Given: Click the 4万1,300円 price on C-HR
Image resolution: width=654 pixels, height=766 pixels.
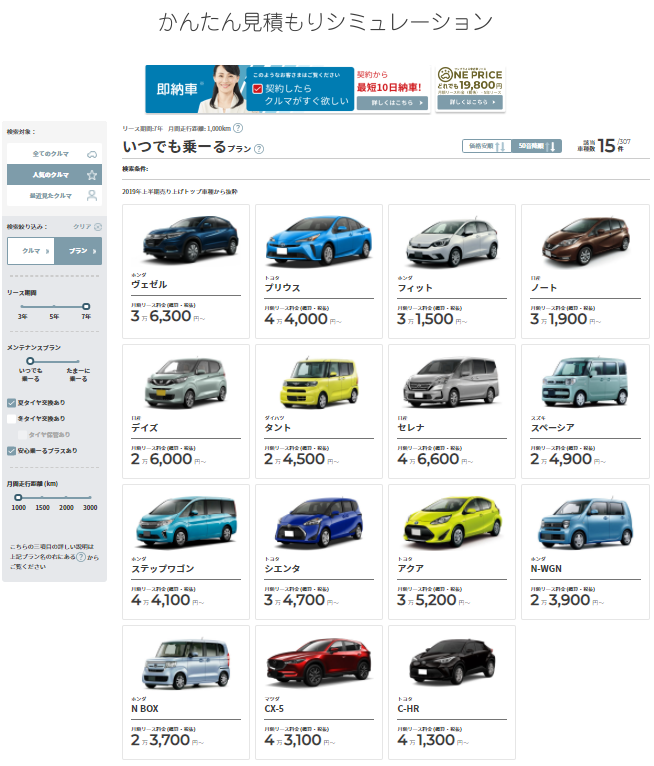Looking at the screenshot, I should coord(433,740).
